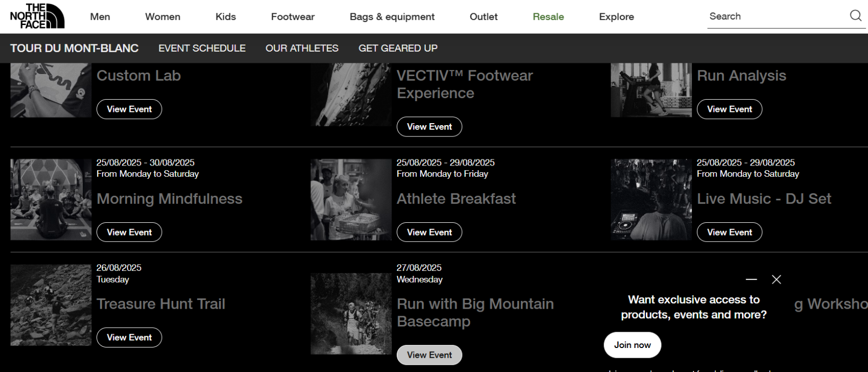Image resolution: width=868 pixels, height=372 pixels.
Task: Click the From Monday to Friday text
Action: click(442, 174)
